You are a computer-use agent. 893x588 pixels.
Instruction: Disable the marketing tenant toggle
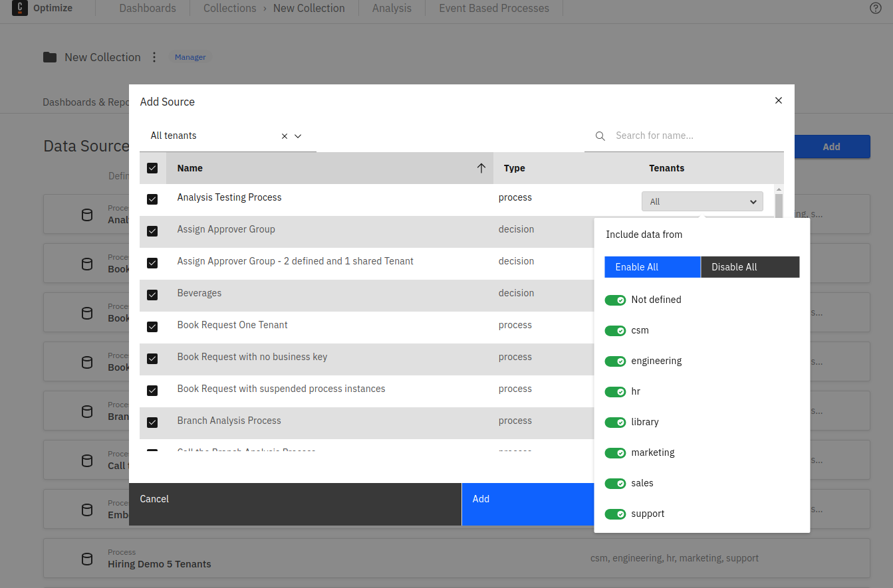[615, 453]
